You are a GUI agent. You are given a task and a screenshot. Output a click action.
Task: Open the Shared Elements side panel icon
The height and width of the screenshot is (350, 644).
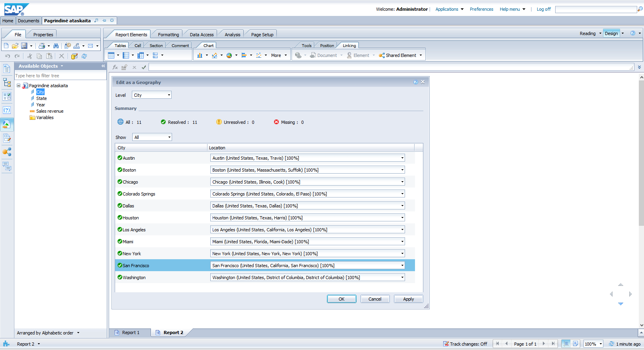click(x=7, y=152)
